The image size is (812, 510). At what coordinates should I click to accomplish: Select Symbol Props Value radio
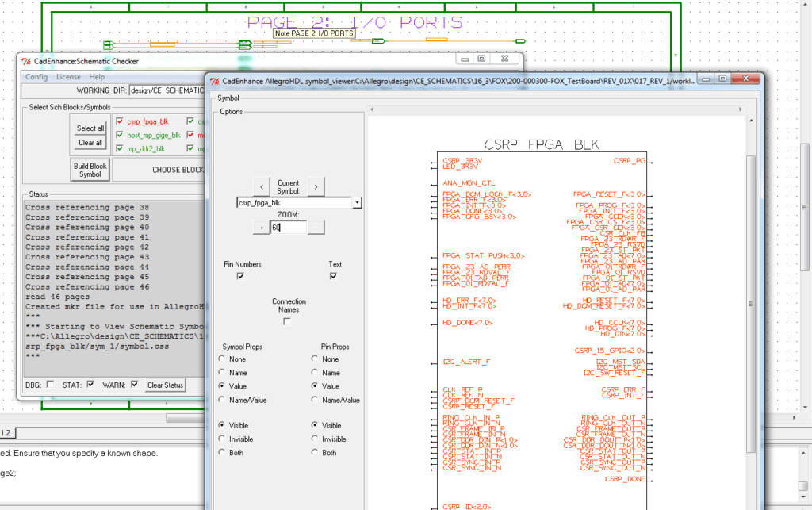[222, 385]
